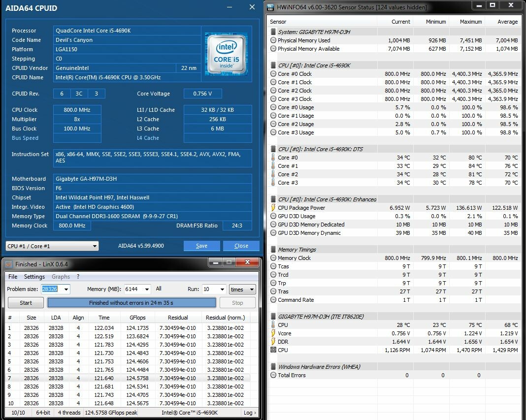526x420 pixels.
Task: Click the All memory button in LinX
Action: (159, 289)
